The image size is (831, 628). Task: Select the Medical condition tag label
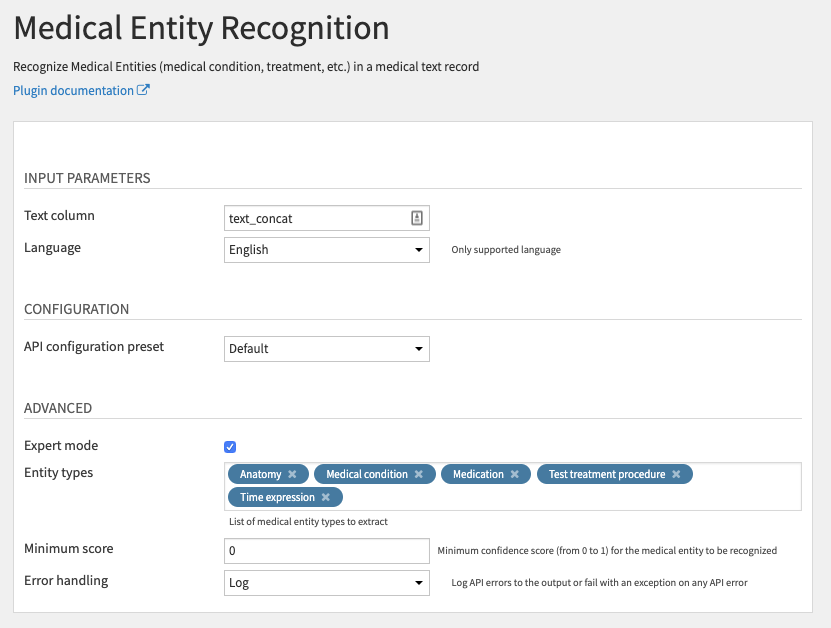point(367,474)
